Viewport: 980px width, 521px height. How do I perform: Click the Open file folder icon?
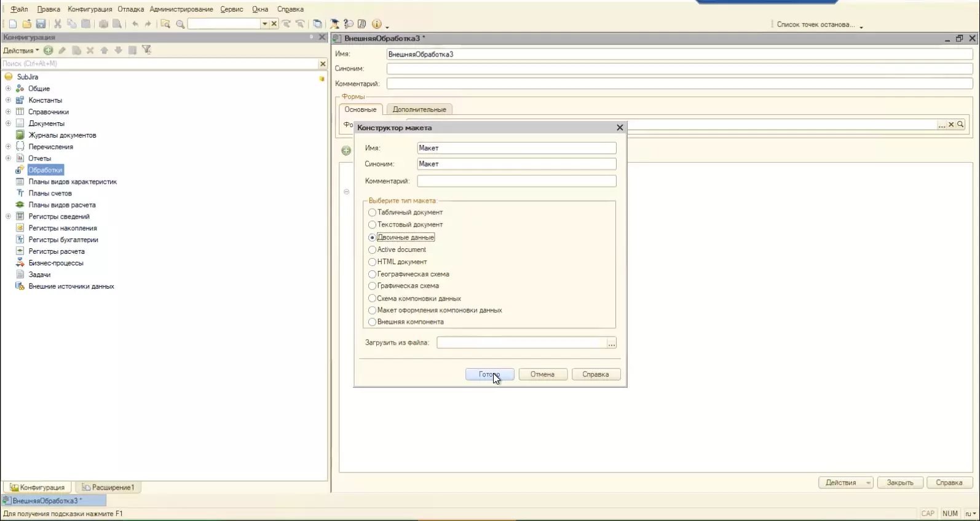(26, 24)
